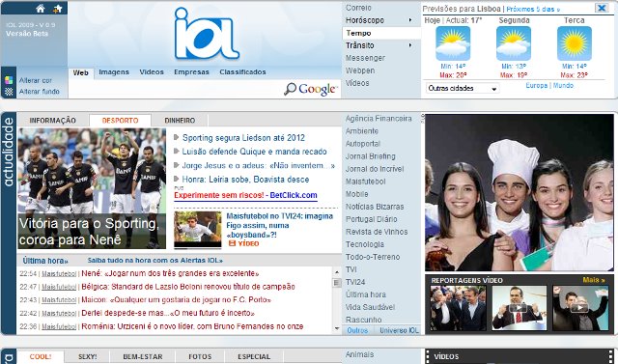Screen dimensions: 618x364
Task: Open TVI24 channel link
Action: (355, 282)
